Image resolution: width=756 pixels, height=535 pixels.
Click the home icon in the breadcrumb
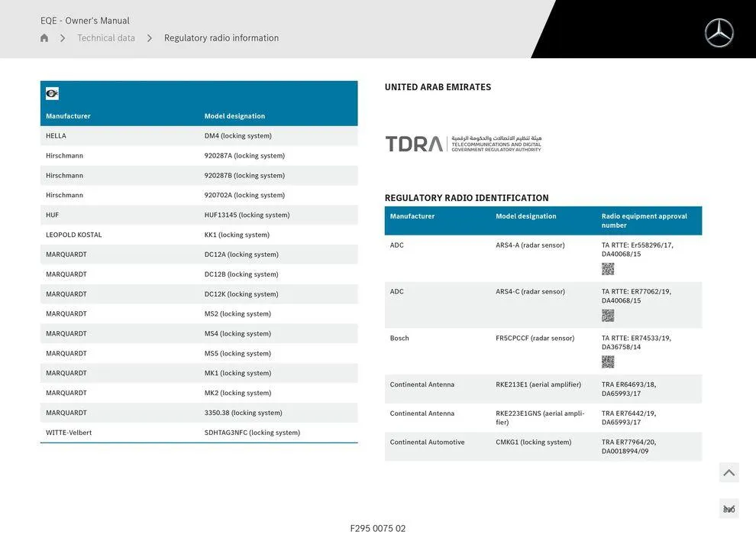pyautogui.click(x=44, y=37)
